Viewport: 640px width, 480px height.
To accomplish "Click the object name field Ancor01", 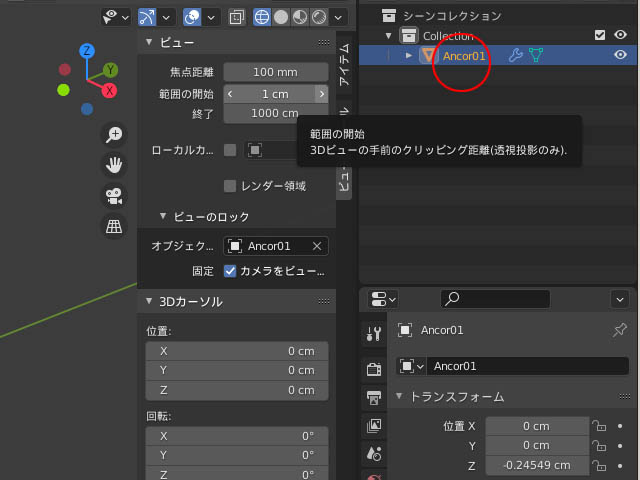I will [x=528, y=366].
